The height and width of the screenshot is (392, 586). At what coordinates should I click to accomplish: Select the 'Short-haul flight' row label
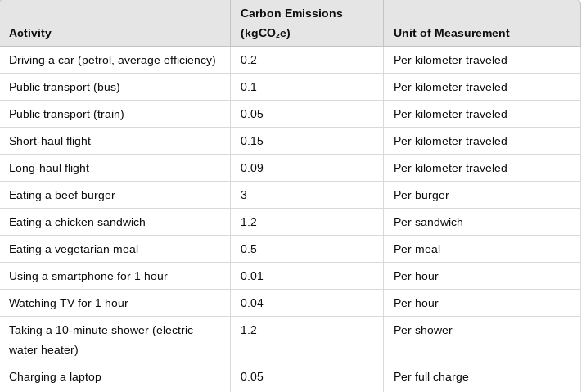pyautogui.click(x=50, y=141)
